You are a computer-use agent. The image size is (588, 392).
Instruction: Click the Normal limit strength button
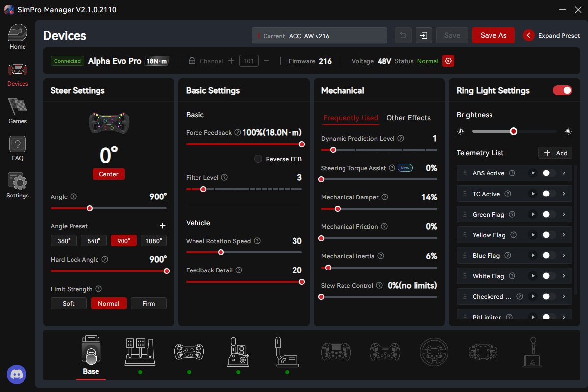(x=109, y=303)
